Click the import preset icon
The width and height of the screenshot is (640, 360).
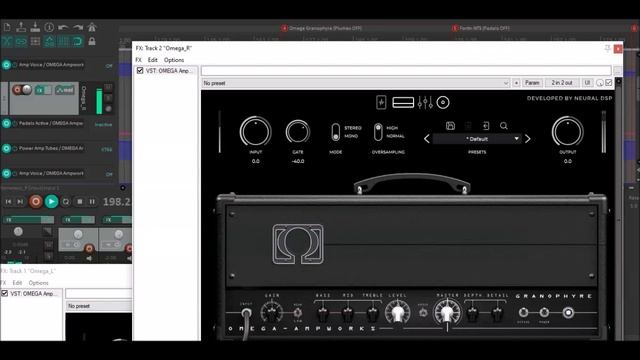coord(486,126)
